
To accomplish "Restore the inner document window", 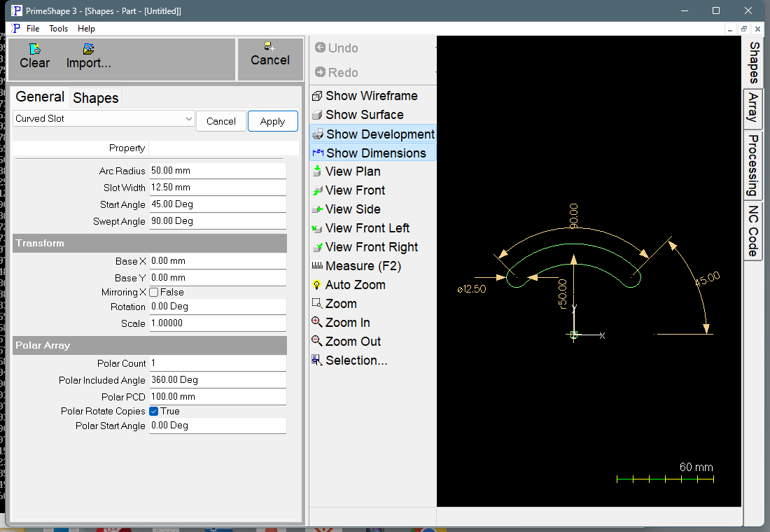I will [x=744, y=29].
